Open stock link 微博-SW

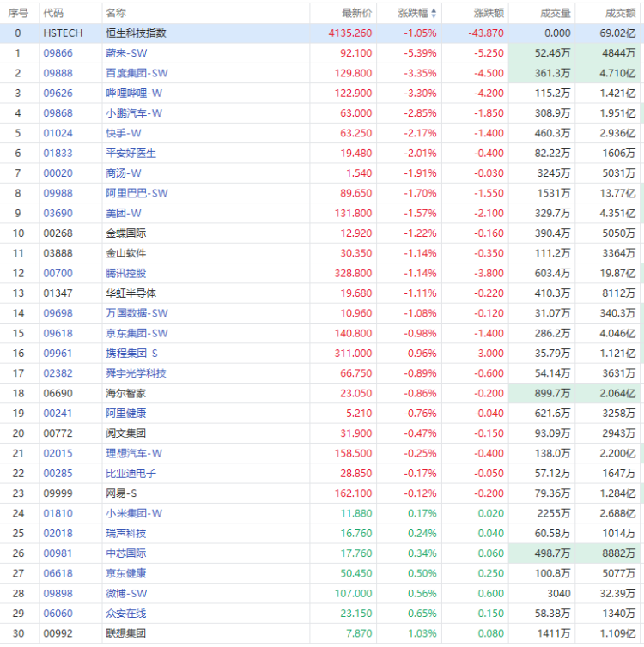tap(126, 593)
